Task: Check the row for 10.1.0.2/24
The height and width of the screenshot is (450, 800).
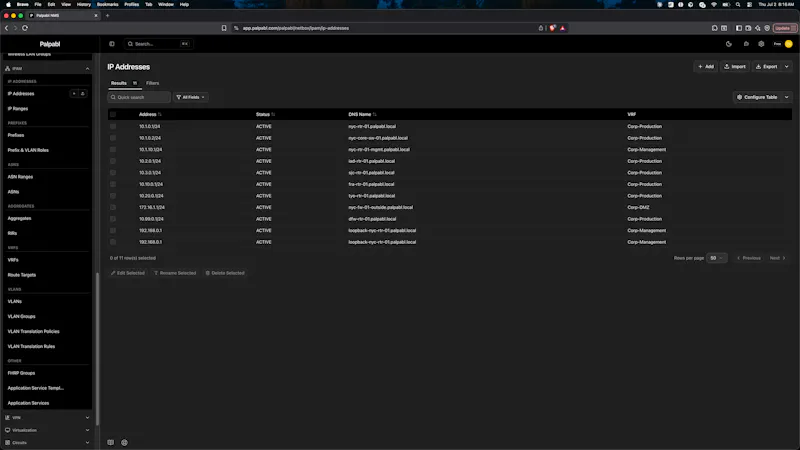Action: point(113,138)
